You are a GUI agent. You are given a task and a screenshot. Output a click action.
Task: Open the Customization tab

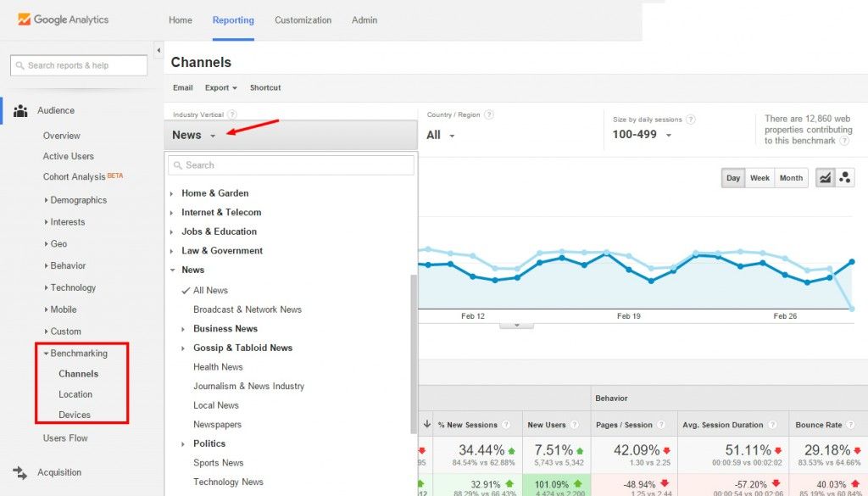[x=303, y=20]
